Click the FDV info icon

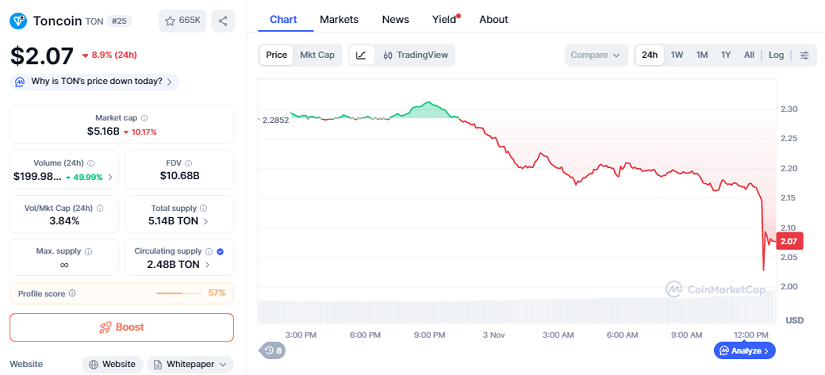189,163
